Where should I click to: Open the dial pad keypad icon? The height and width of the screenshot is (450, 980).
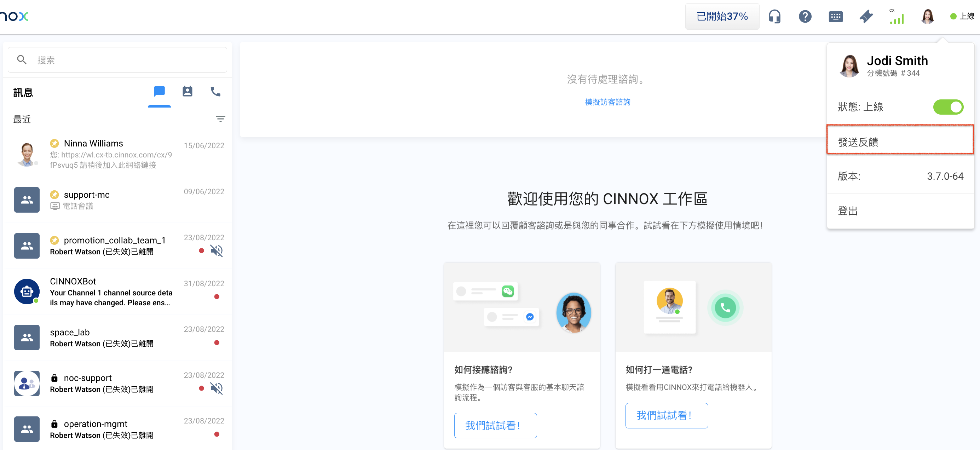tap(835, 16)
